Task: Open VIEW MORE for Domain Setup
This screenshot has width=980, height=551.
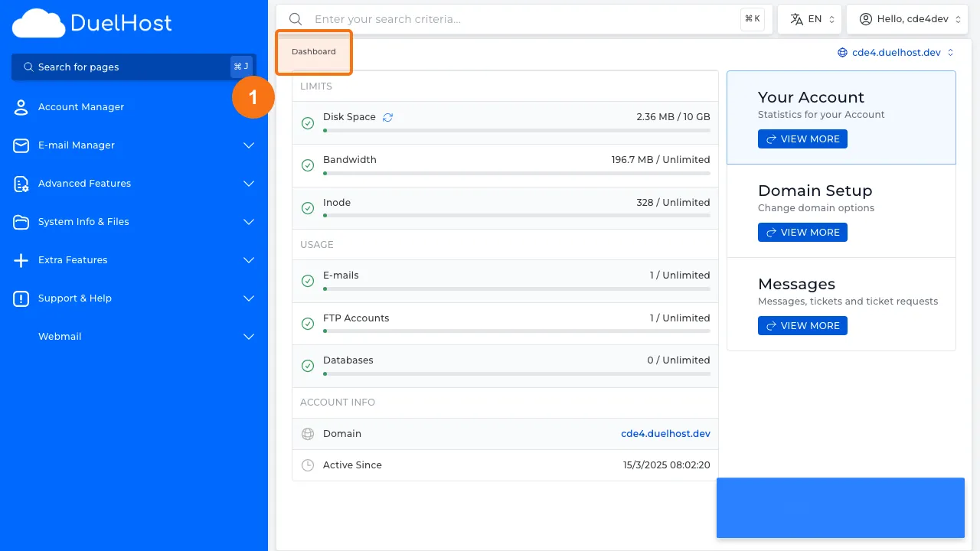Action: (802, 232)
